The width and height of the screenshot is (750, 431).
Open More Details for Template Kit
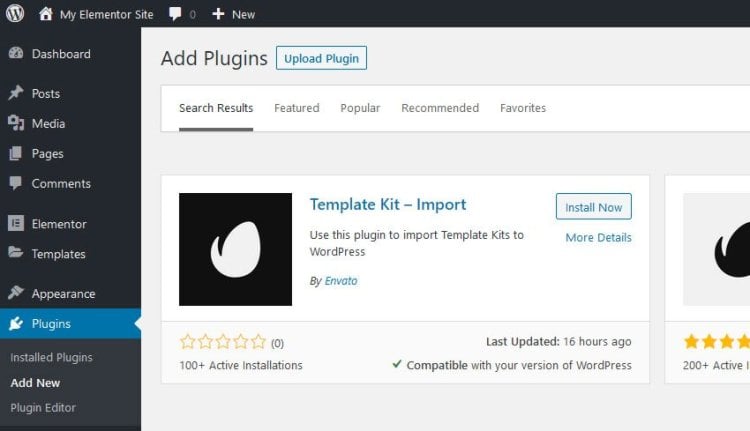(598, 237)
